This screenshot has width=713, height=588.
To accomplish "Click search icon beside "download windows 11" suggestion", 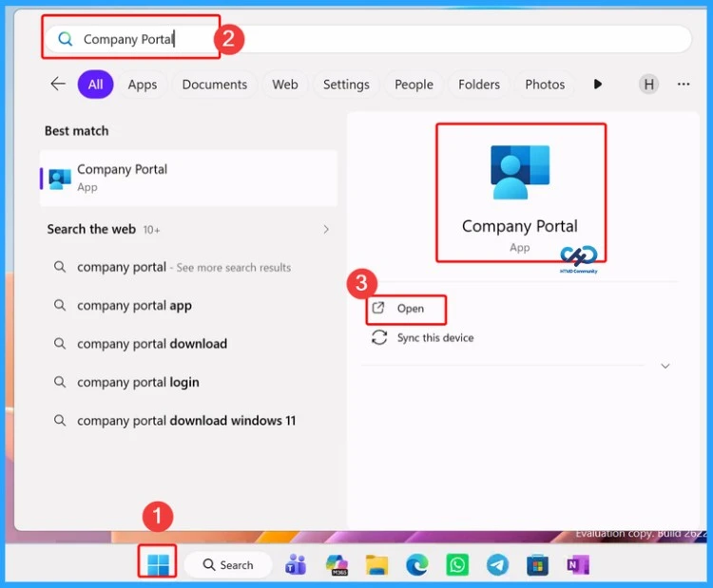I will pos(60,420).
